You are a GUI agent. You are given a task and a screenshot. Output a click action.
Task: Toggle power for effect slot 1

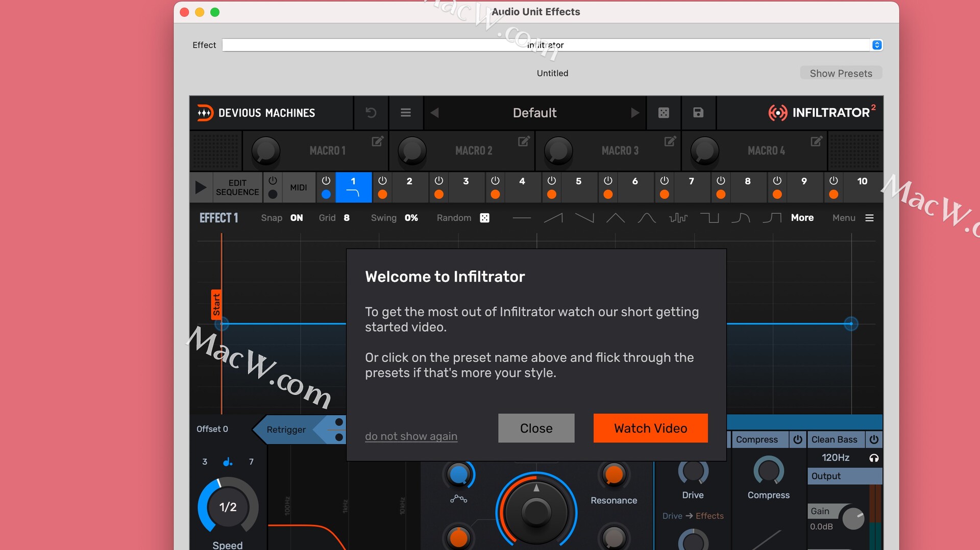pyautogui.click(x=326, y=181)
